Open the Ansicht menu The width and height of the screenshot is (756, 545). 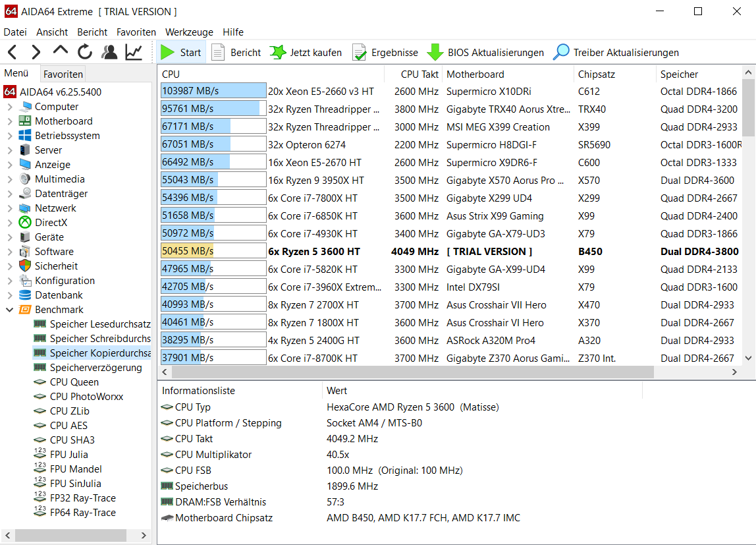(52, 32)
